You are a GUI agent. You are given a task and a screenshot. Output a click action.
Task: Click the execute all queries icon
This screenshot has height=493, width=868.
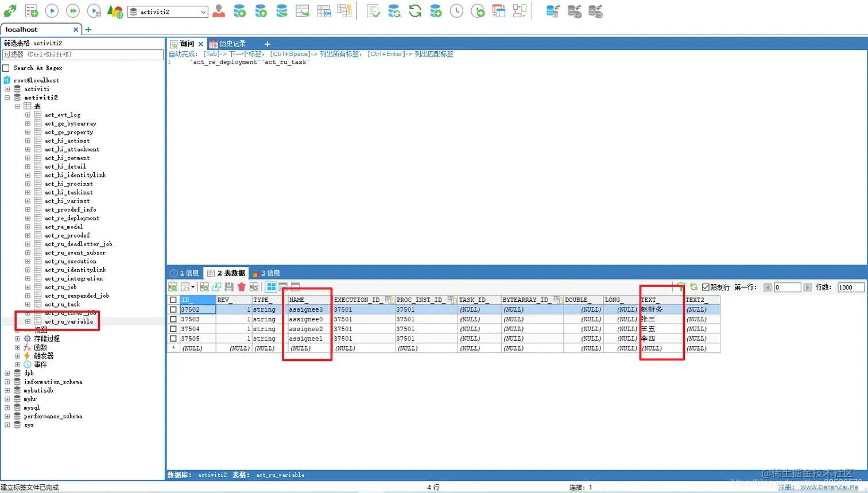click(73, 11)
